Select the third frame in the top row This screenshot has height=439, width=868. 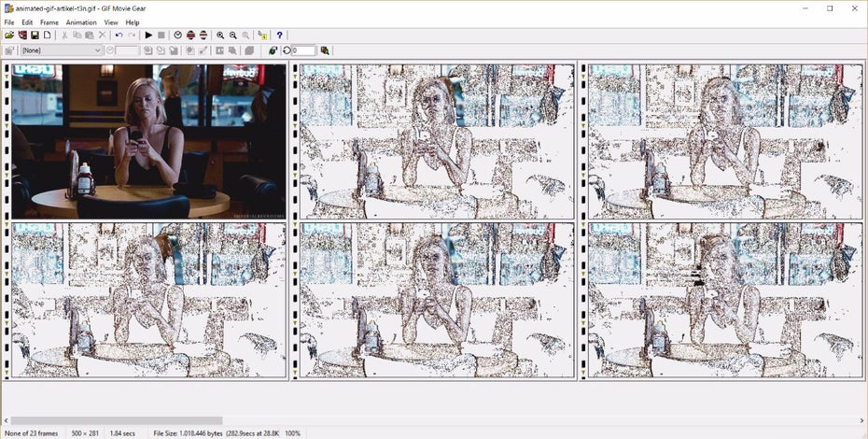724,141
